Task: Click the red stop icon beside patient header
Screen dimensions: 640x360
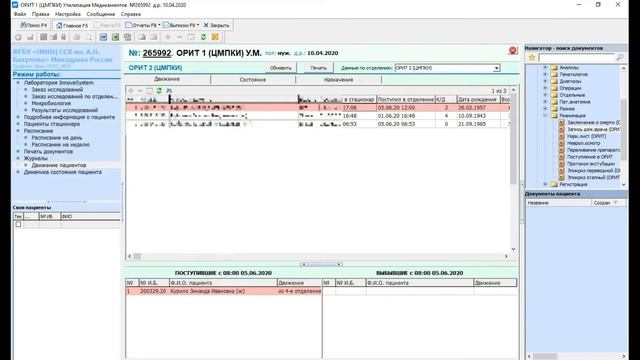Action: tap(513, 51)
